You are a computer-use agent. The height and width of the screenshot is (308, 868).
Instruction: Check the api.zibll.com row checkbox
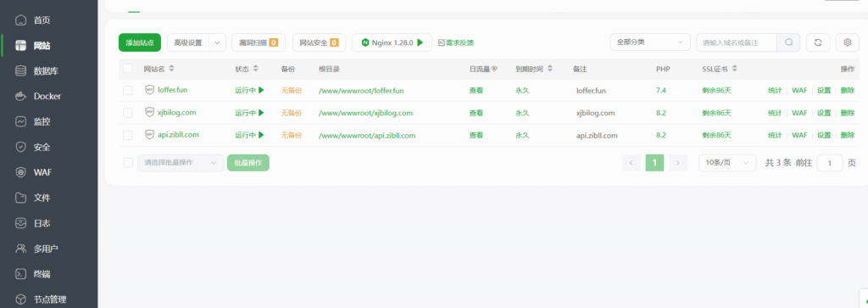pyautogui.click(x=128, y=135)
